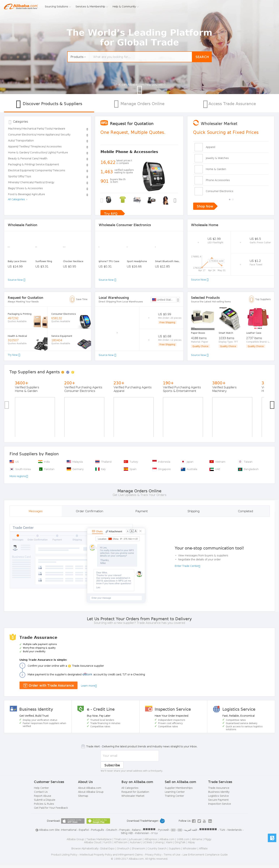Open the Products search type dropdown
Image resolution: width=279 pixels, height=868 pixels.
(78, 57)
